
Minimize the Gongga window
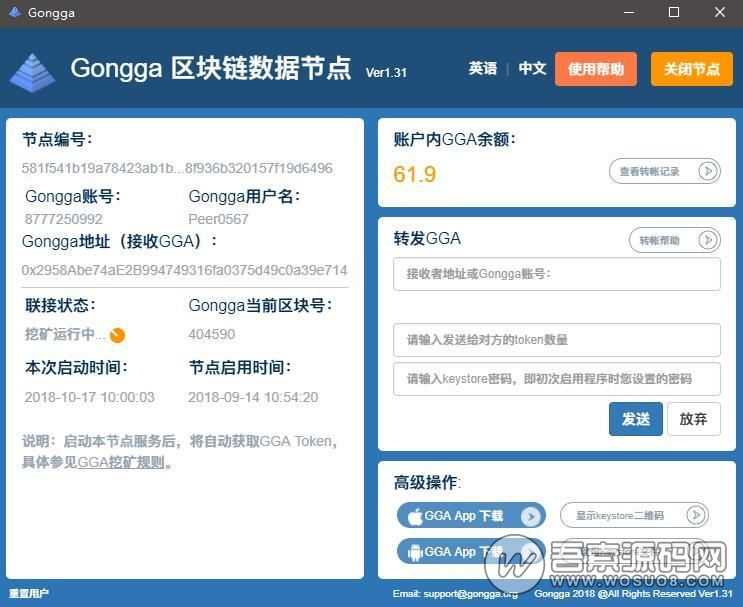tap(629, 12)
